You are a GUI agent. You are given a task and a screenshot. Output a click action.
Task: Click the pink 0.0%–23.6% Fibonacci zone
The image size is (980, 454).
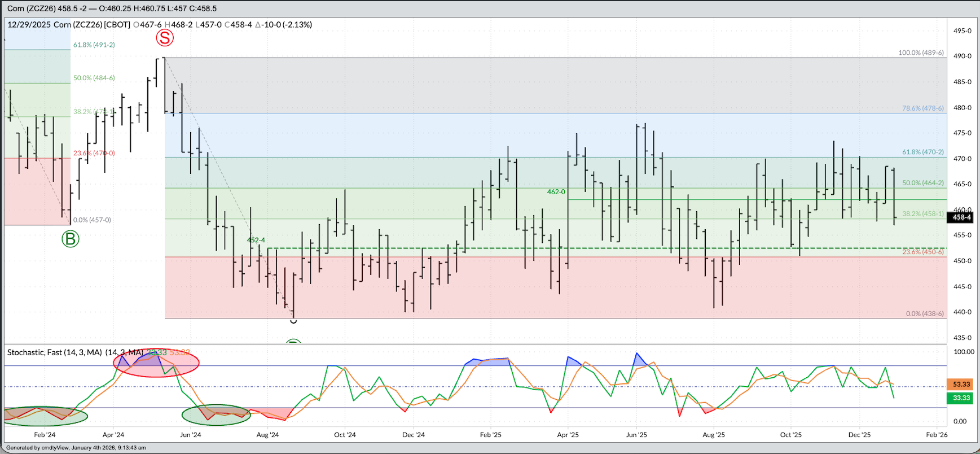[508, 288]
